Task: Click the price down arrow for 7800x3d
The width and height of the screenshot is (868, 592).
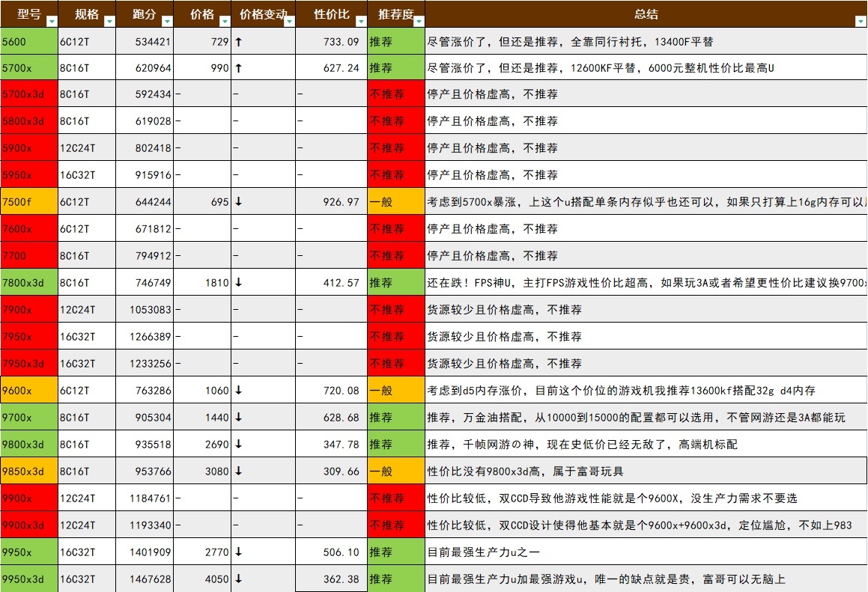Action: coord(238,283)
